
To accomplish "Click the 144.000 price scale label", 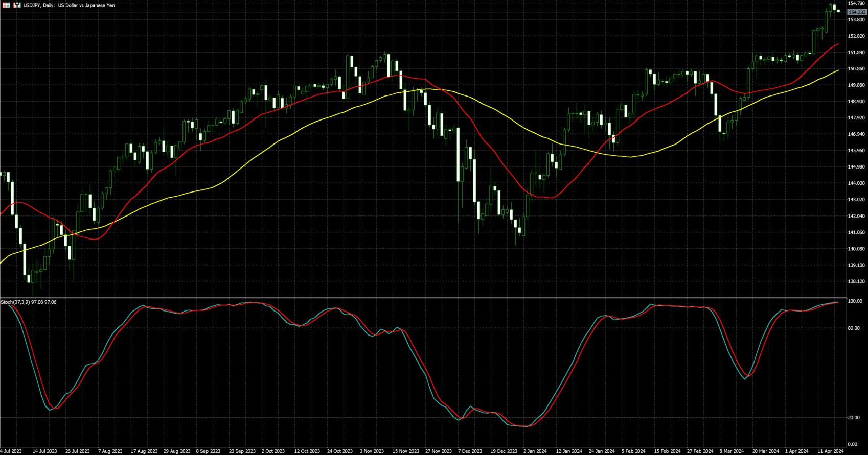I will pos(856,183).
